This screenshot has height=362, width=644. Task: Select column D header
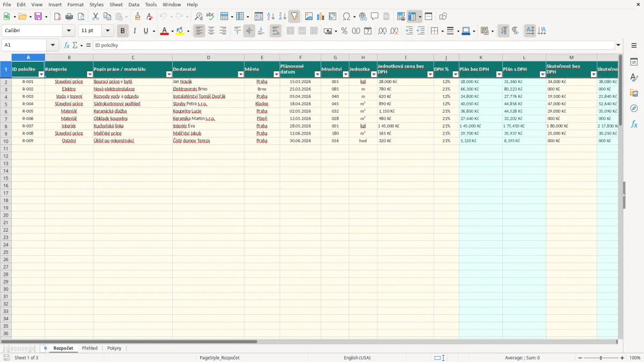click(x=208, y=57)
